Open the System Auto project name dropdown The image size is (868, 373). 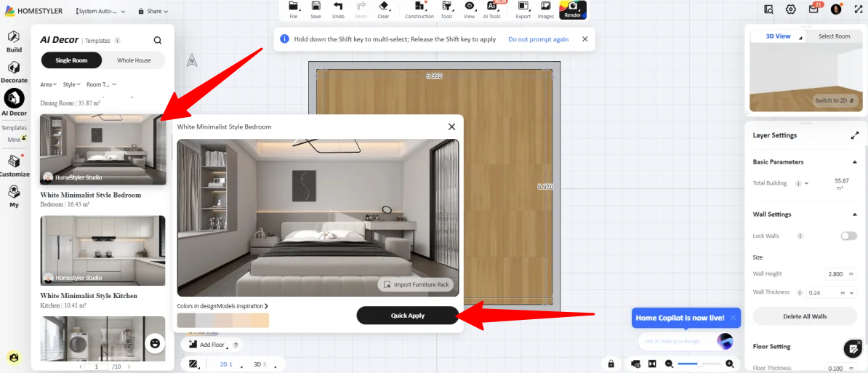[100, 11]
